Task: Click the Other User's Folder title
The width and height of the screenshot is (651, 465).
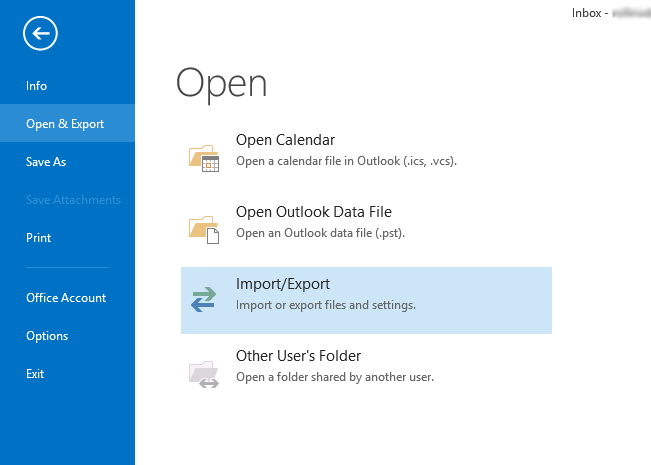Action: coord(299,356)
